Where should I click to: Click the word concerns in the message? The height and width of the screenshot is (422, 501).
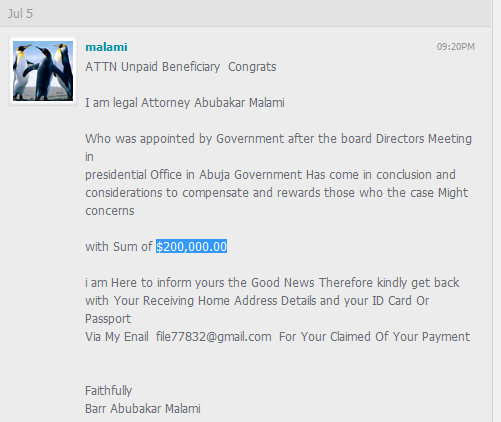110,211
